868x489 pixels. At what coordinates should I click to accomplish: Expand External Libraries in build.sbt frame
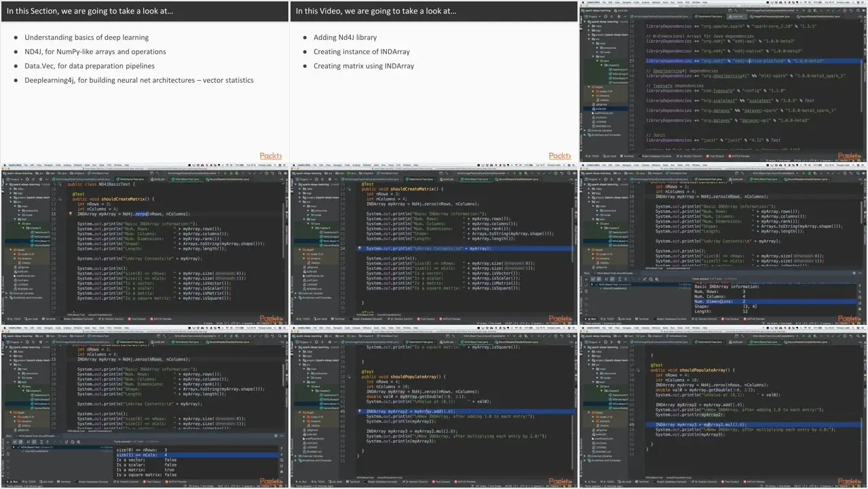585,131
